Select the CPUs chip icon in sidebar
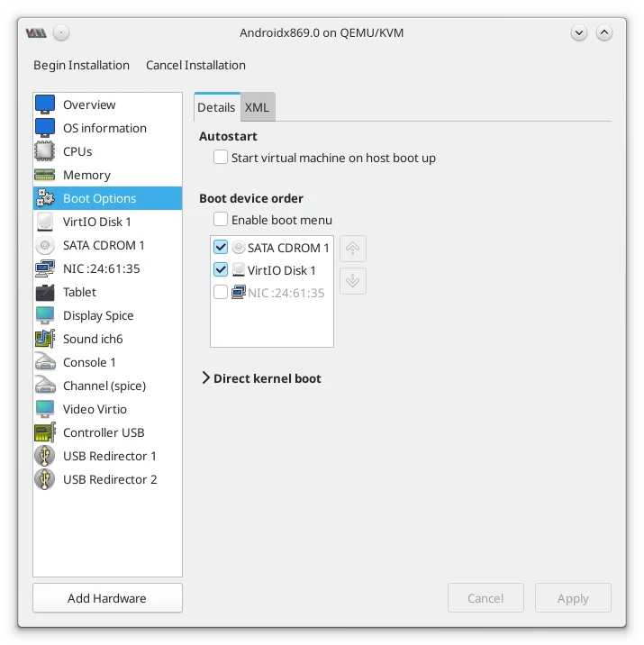 [44, 151]
